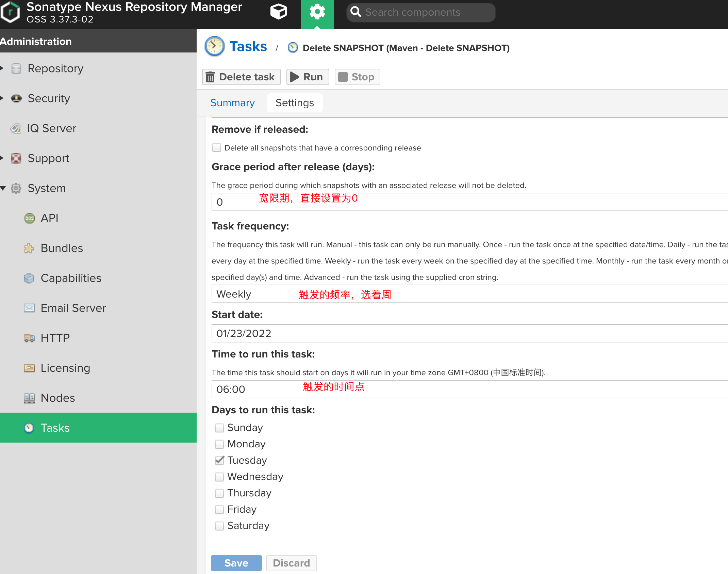This screenshot has width=728, height=574.
Task: Enable Delete all snapshots with corresponding release
Action: click(x=217, y=147)
